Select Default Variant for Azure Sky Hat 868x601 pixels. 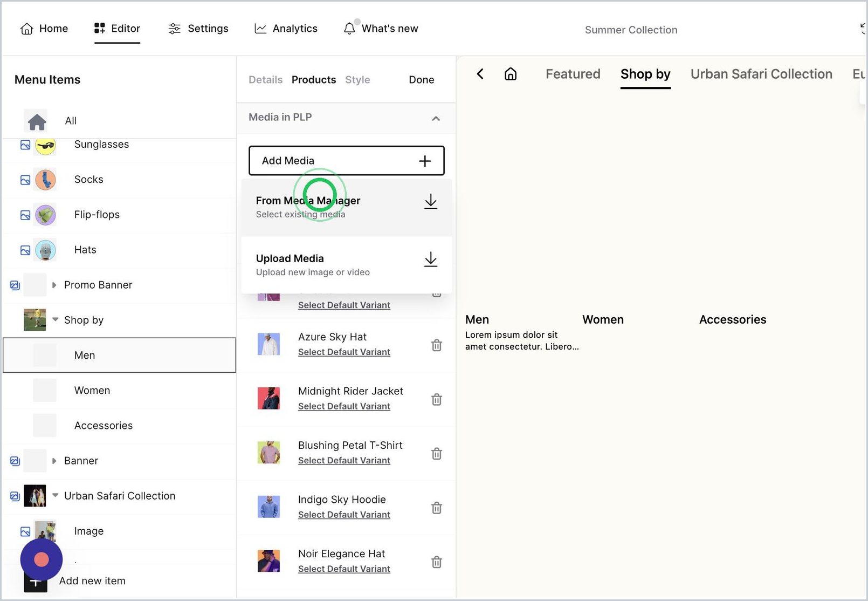click(344, 352)
